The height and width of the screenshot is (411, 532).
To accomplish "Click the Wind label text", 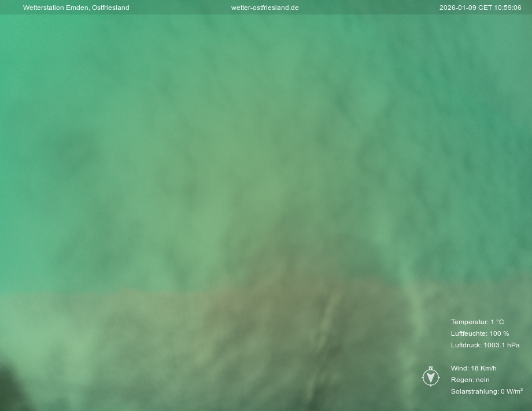I will pos(460,368).
